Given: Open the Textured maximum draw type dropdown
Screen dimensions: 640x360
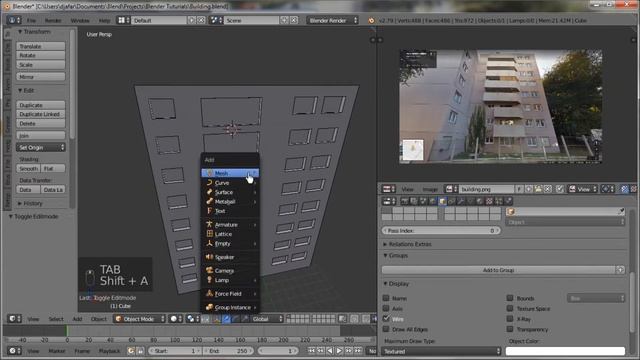Looking at the screenshot, I should click(x=441, y=351).
